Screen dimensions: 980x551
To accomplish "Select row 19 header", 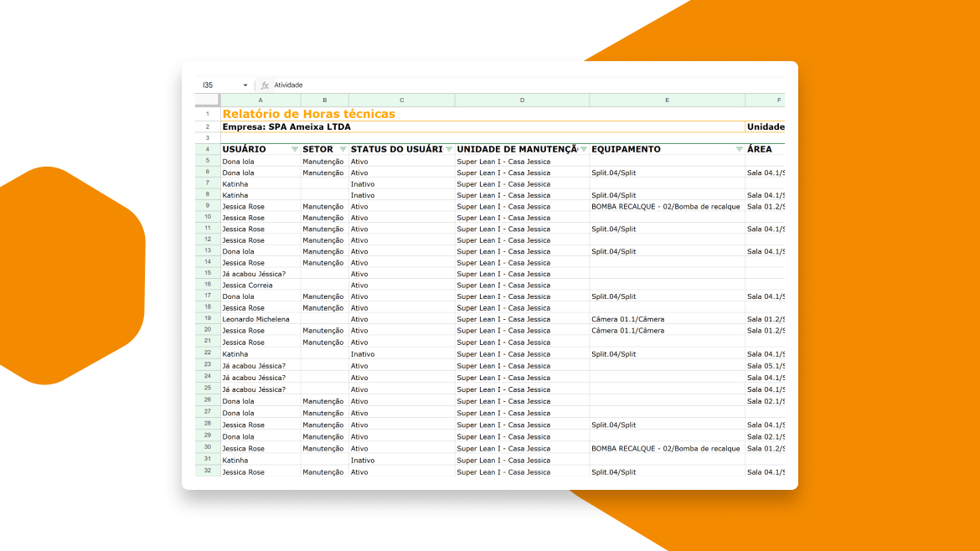I will 208,319.
